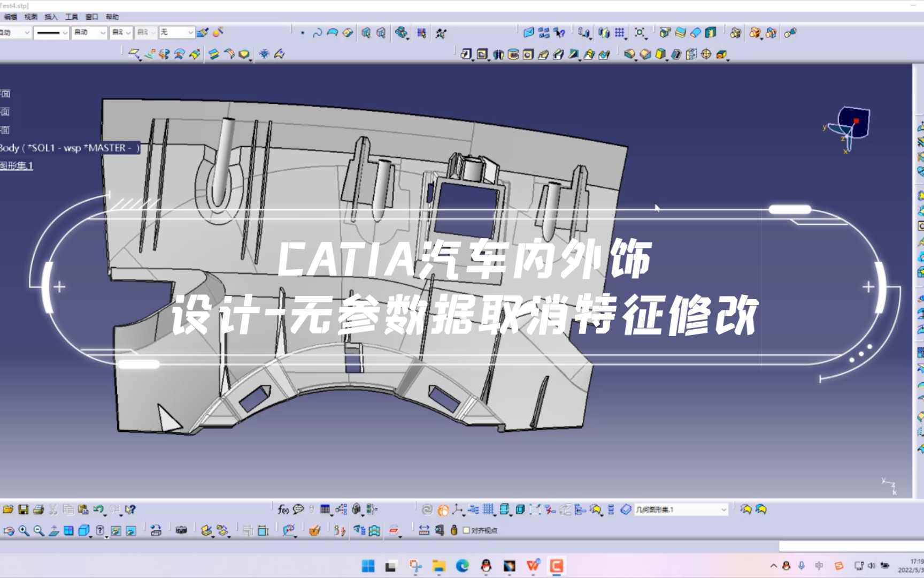This screenshot has height=578, width=924.
Task: Select the 图形集.1 tree node
Action: click(x=16, y=165)
